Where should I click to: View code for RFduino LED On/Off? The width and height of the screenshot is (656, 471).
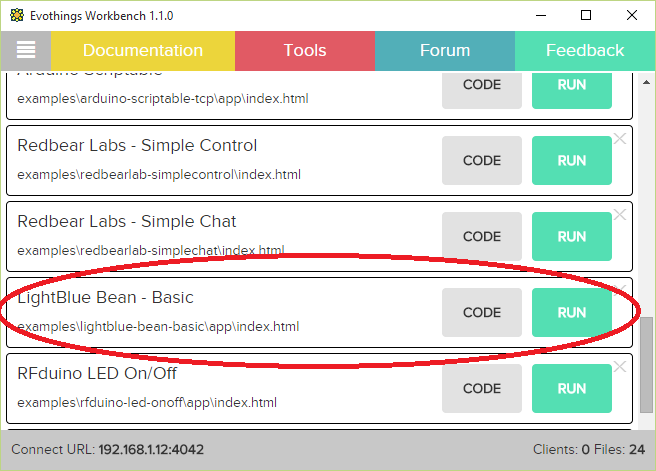[482, 388]
